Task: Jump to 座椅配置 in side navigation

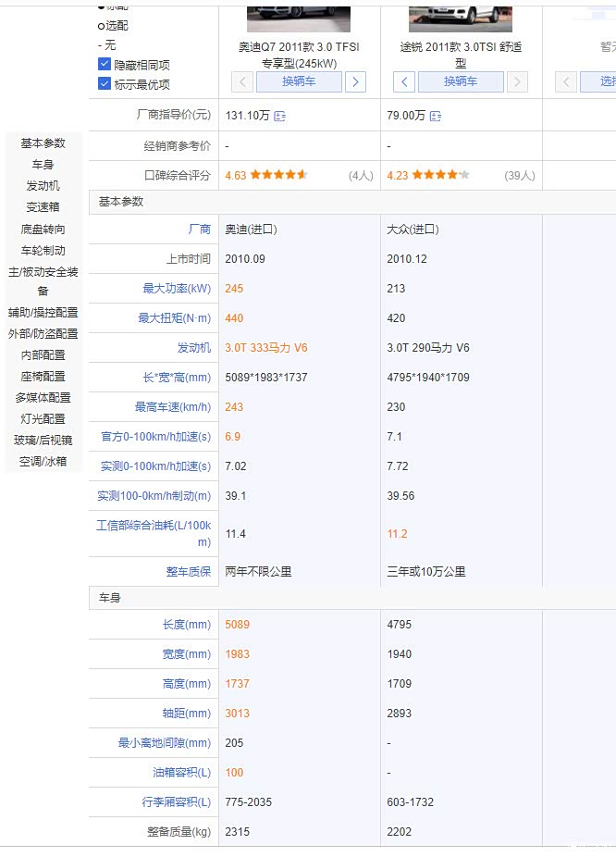Action: click(x=43, y=377)
